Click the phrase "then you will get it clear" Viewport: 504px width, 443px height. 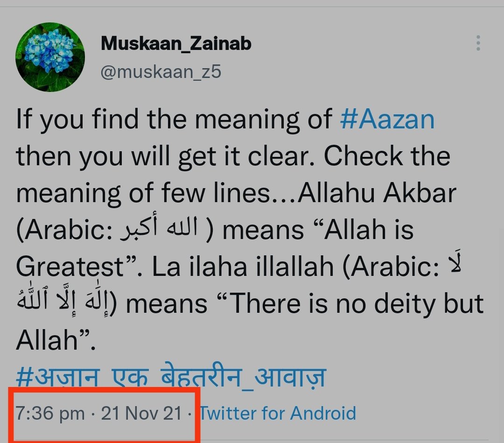coord(167,156)
